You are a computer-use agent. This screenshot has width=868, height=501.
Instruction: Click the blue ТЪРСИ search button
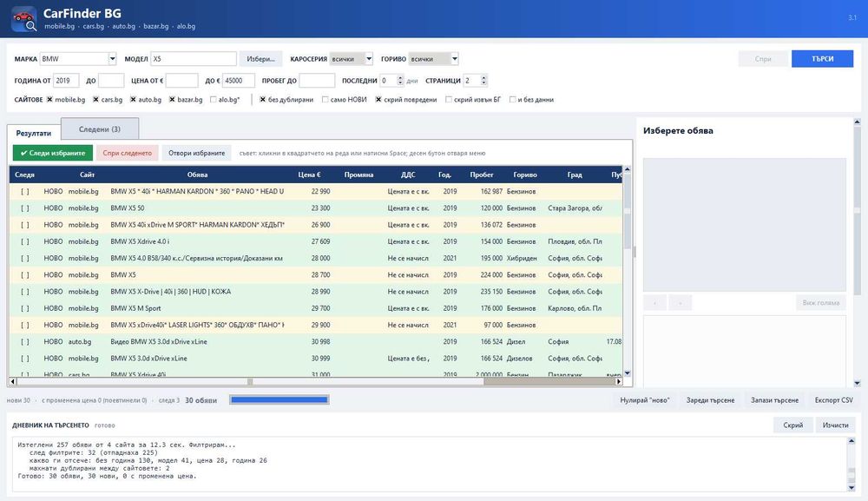(822, 59)
